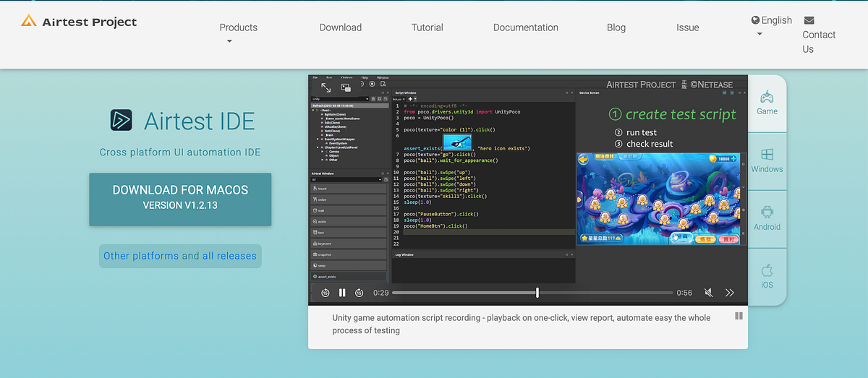Pause the video playback
The width and height of the screenshot is (868, 378).
(342, 293)
